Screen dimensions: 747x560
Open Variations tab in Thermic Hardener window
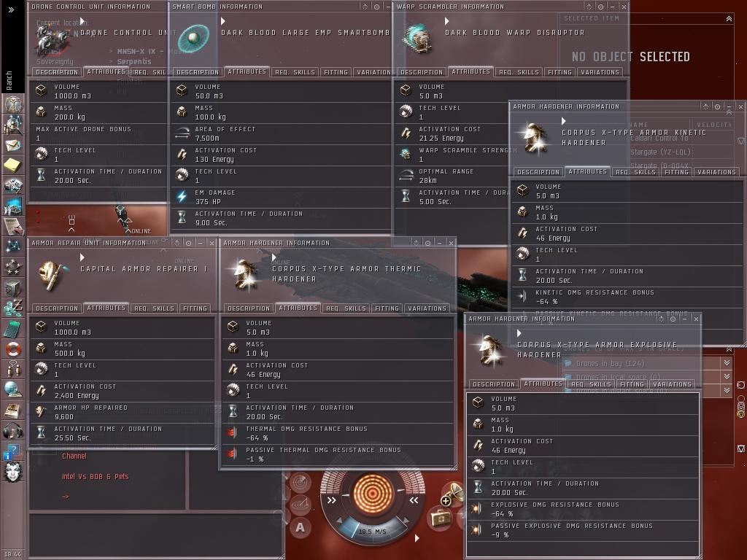tap(427, 308)
